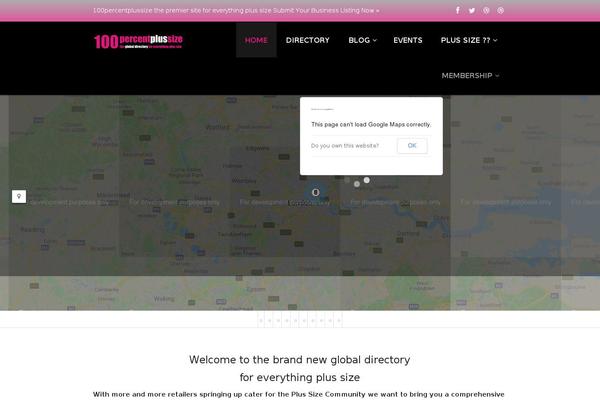
Task: Expand the PLUS SIZE ?? dropdown
Action: tap(469, 40)
